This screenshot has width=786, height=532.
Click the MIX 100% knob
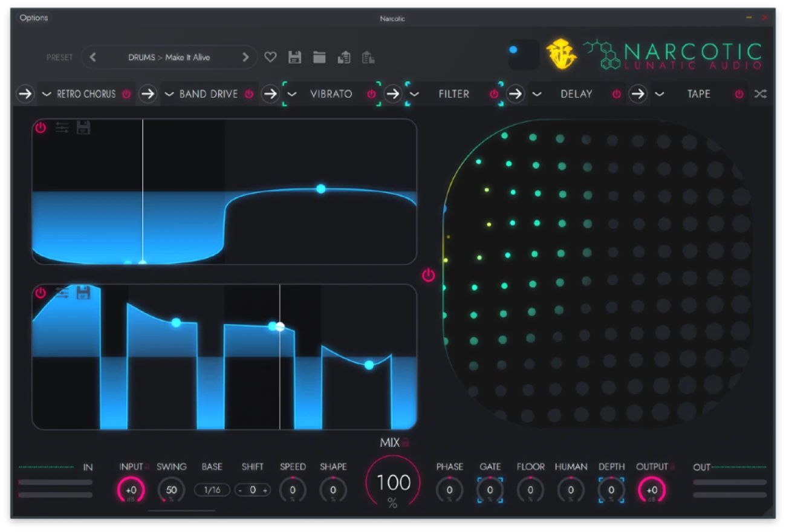[393, 483]
